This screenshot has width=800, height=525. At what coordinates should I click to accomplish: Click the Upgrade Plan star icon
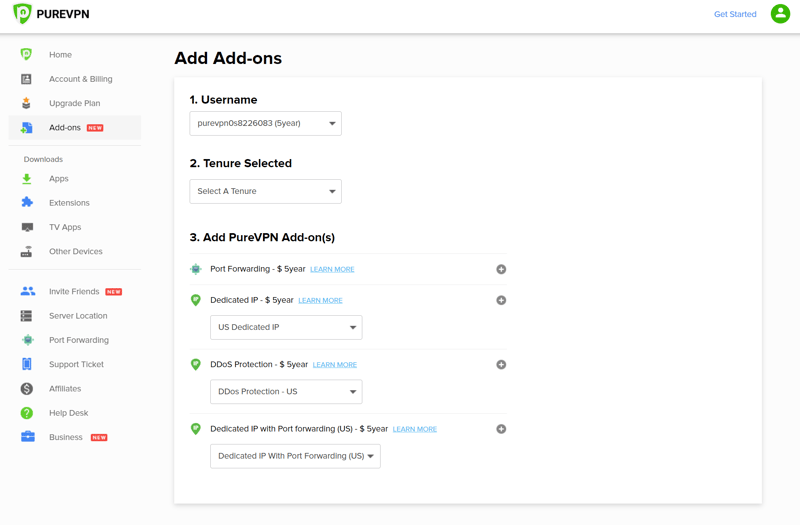27,103
